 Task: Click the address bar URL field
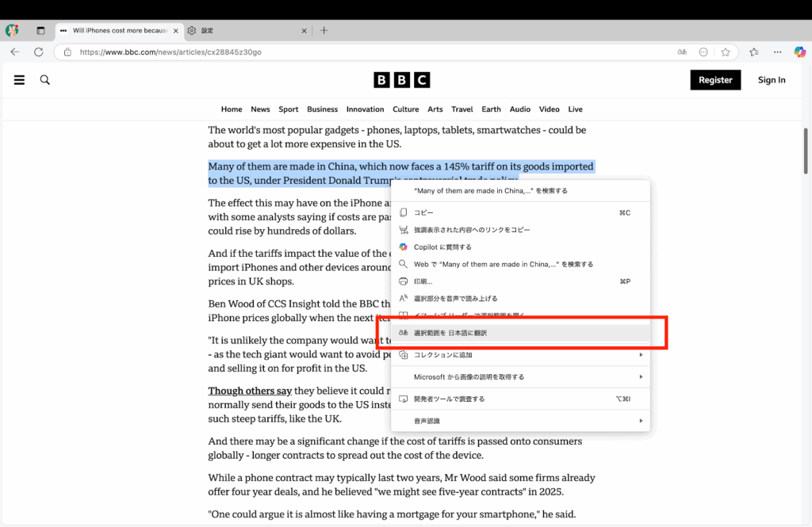(357, 52)
